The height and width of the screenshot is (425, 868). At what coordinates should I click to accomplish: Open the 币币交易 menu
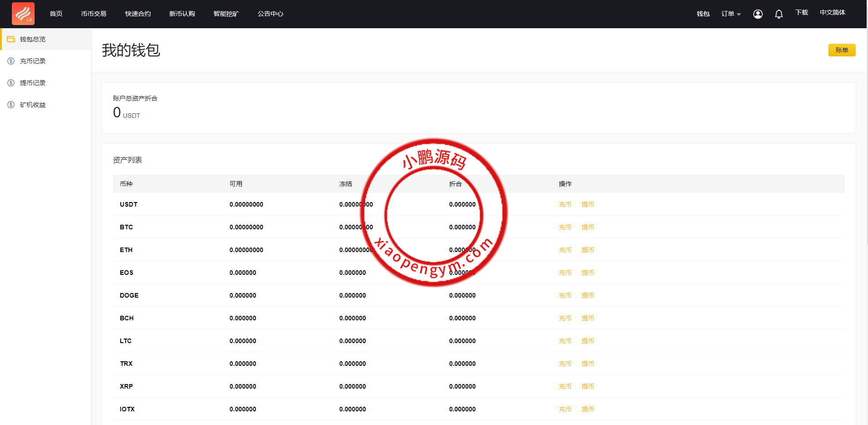(94, 14)
